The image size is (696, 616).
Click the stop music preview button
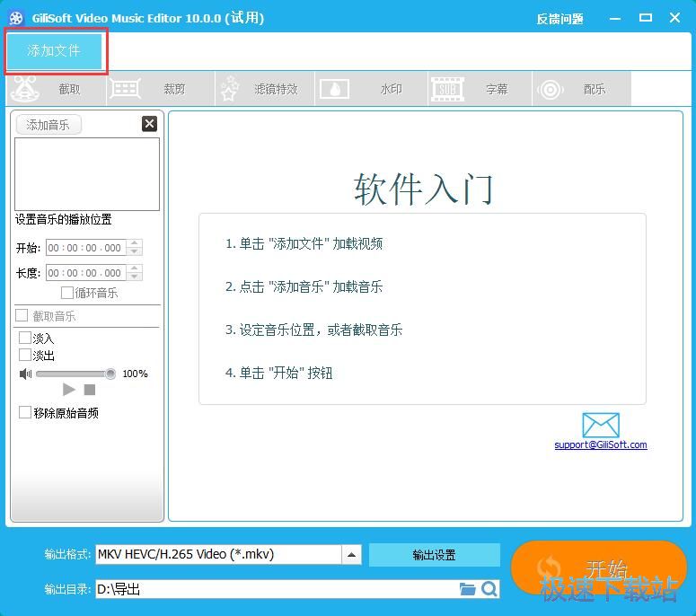90,390
